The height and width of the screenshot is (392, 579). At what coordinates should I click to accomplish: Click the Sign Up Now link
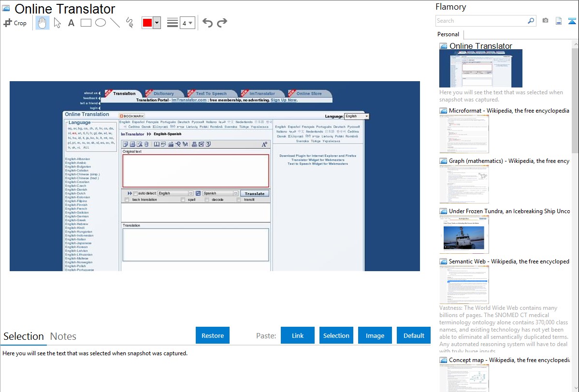click(x=284, y=100)
